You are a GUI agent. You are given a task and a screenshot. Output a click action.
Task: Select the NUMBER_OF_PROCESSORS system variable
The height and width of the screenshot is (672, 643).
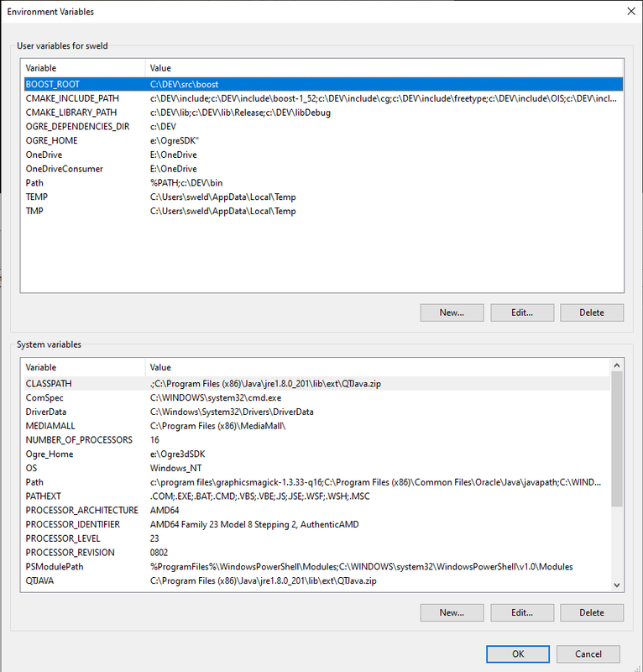coord(317,439)
